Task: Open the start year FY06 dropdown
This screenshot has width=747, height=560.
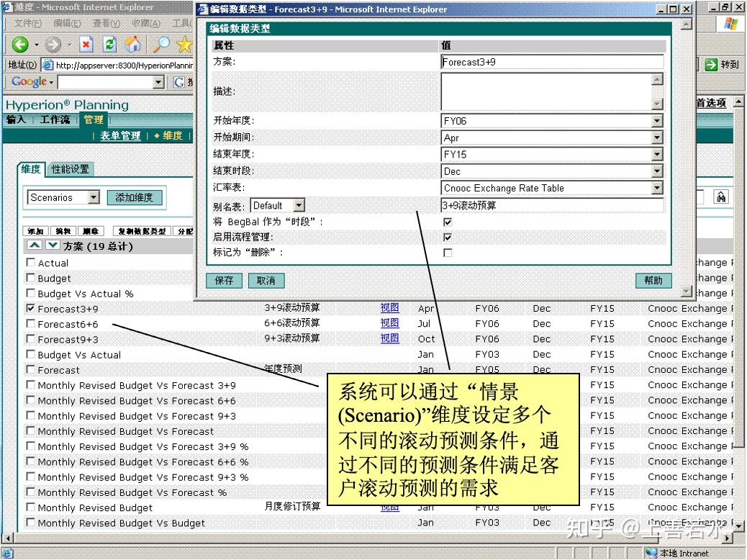Action: (x=657, y=121)
